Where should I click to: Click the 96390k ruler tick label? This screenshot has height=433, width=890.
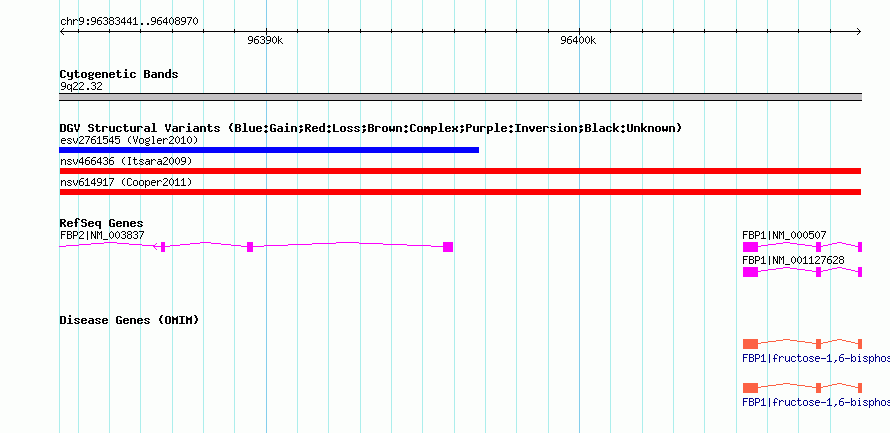(x=265, y=41)
